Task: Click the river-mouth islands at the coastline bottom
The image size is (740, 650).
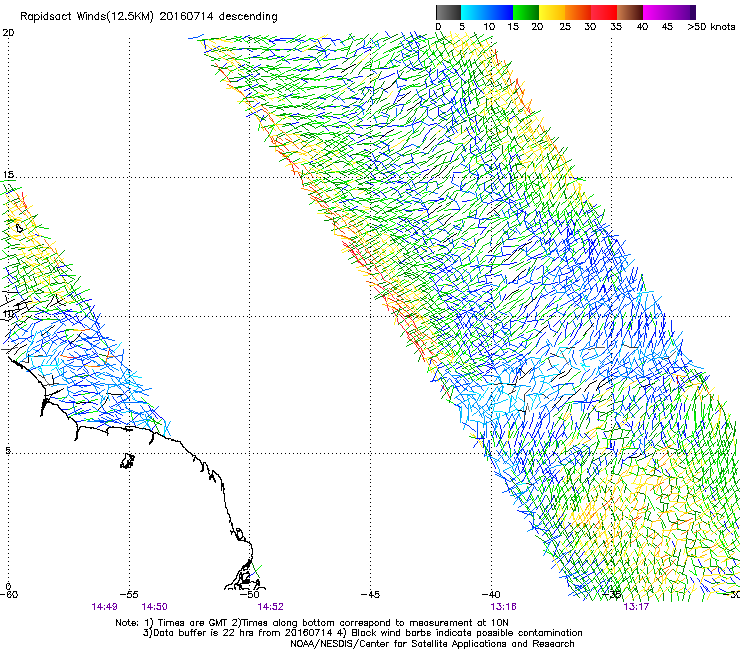Action: (x=244, y=576)
